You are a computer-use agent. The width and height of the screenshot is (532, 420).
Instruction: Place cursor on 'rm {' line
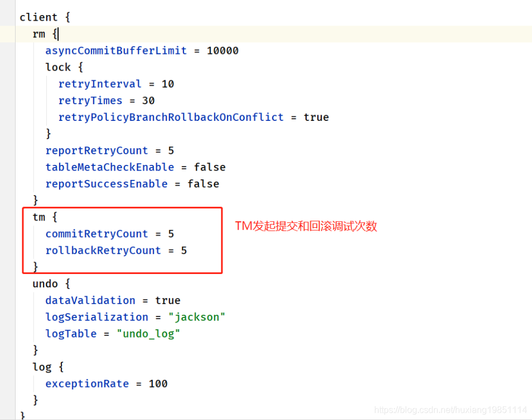(x=45, y=34)
